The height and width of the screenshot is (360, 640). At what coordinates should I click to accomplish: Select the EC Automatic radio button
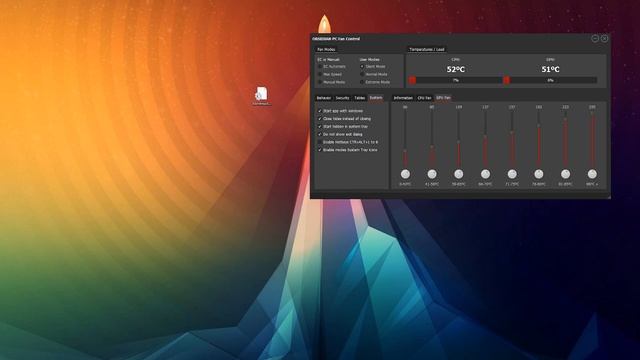(x=320, y=67)
